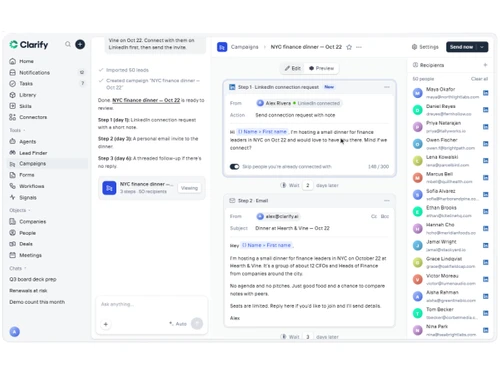Click the user avatar at sidebar bottom
The width and height of the screenshot is (500, 375).
[15, 331]
